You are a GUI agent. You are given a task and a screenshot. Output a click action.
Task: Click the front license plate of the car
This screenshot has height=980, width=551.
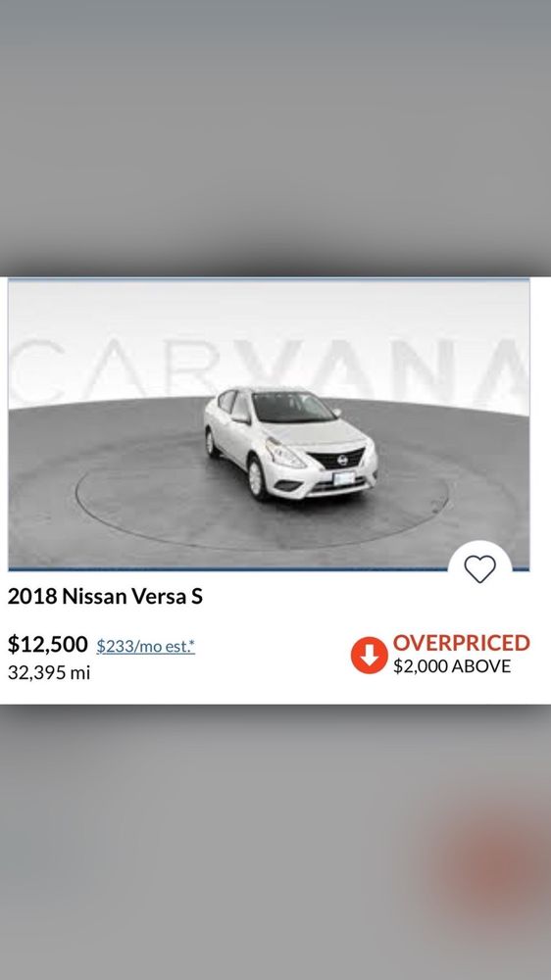pos(344,480)
